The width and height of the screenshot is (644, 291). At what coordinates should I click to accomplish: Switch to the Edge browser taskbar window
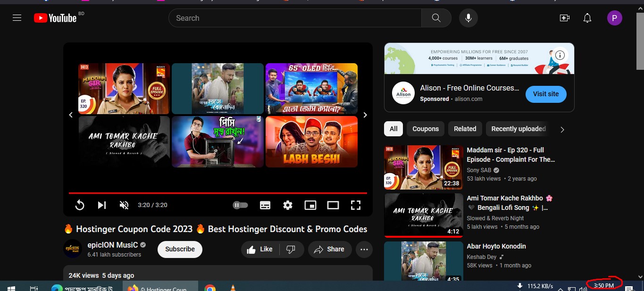click(84, 287)
